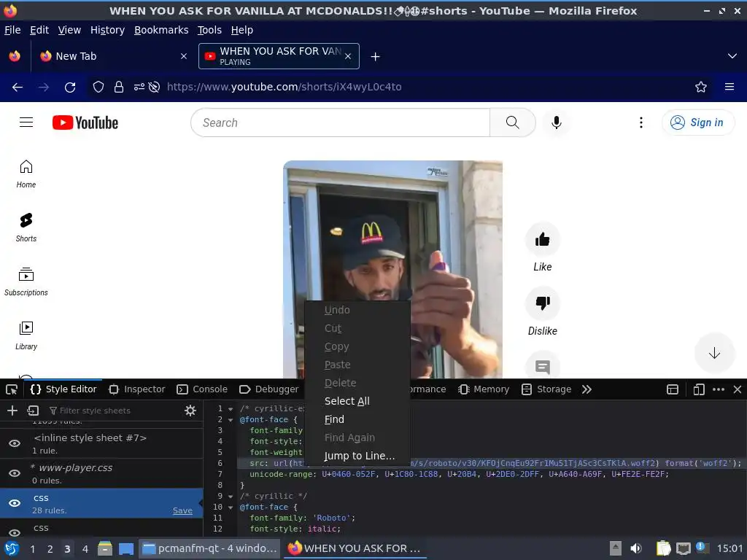Open the pcmanfm-qt taskbar window group
This screenshot has height=560, width=747.
(x=210, y=548)
